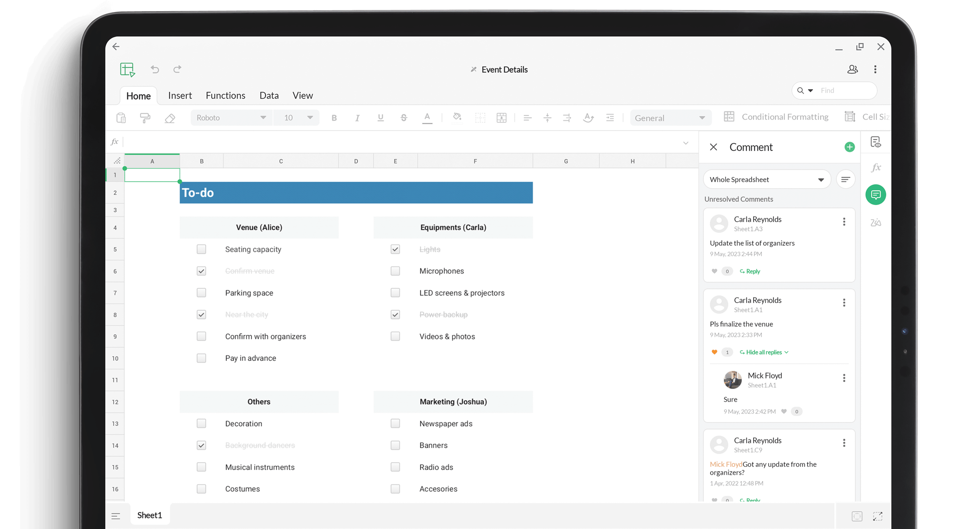Open the font color picker
Viewport: 980px width, 529px height.
pos(427,117)
